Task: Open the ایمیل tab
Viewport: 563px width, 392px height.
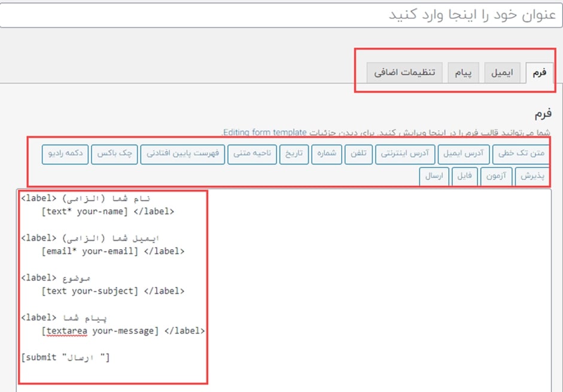Action: (x=502, y=73)
